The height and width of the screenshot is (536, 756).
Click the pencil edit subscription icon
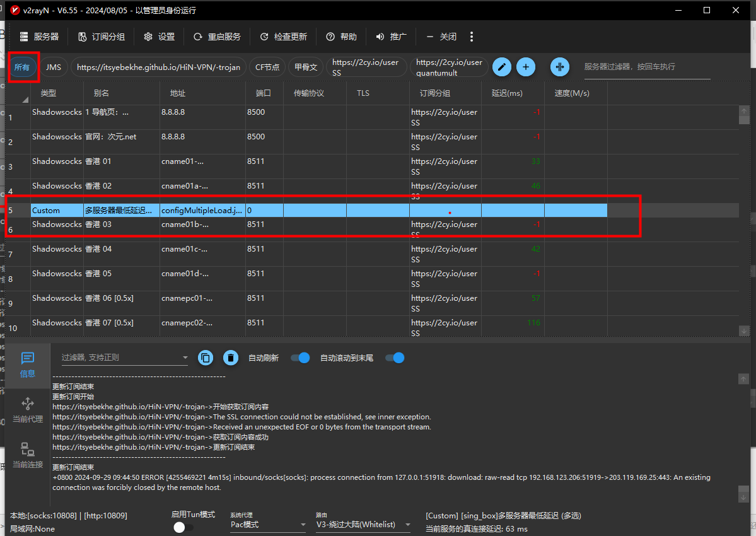point(501,67)
